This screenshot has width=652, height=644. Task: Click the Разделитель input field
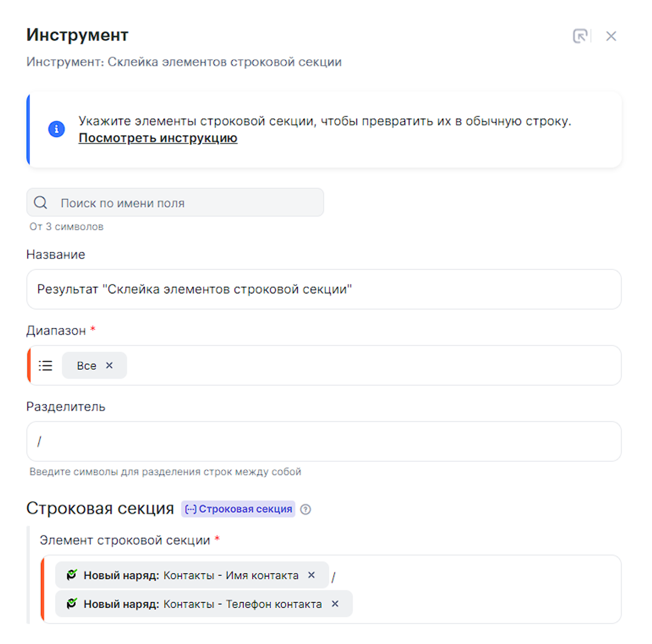pos(323,442)
